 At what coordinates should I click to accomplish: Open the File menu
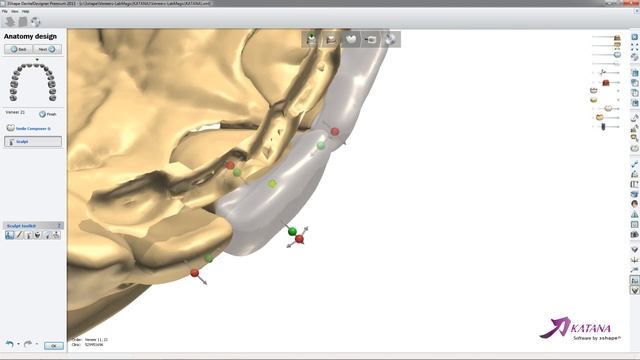[4, 11]
